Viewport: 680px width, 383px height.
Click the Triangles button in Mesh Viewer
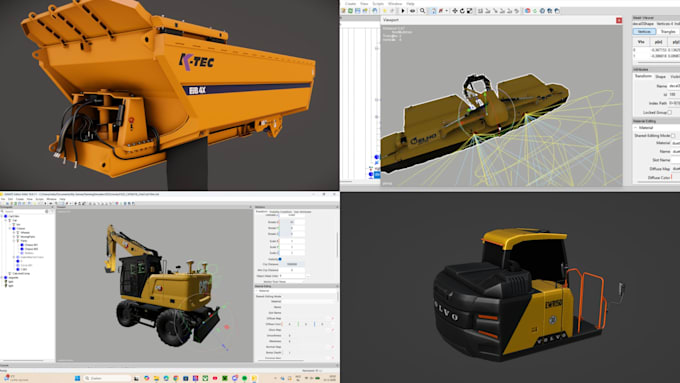point(668,31)
